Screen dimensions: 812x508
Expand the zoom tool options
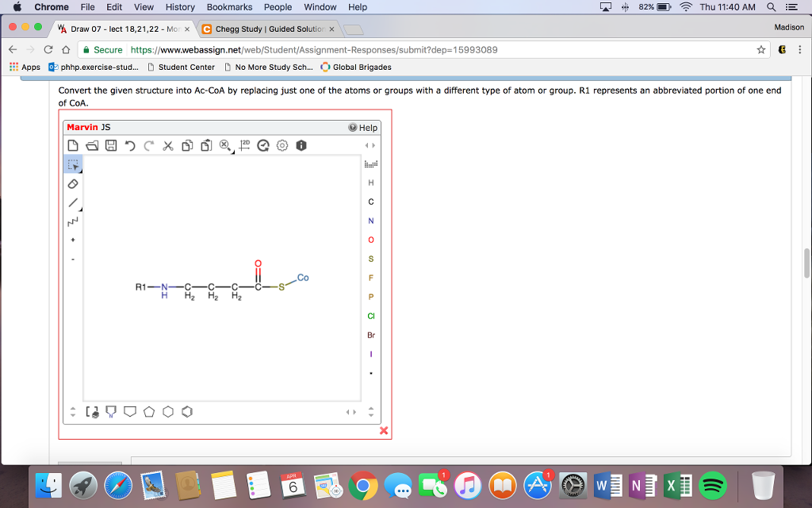234,151
